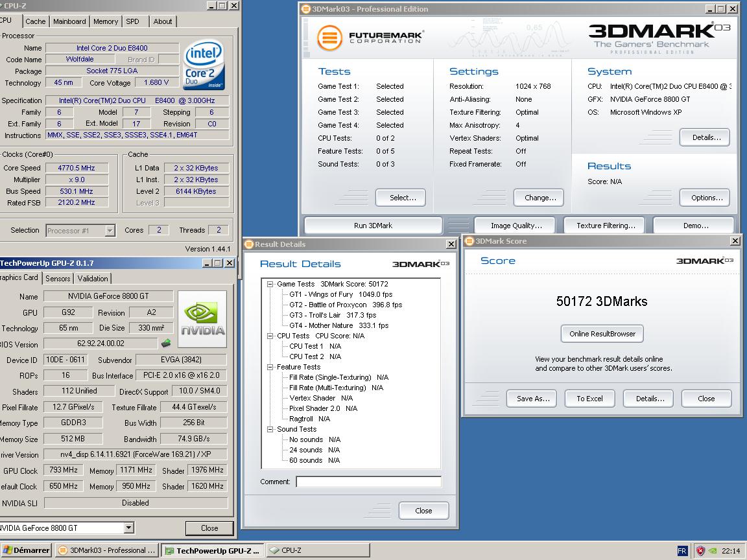Click Close button in GPU-Z
747x560 pixels.
click(x=209, y=528)
